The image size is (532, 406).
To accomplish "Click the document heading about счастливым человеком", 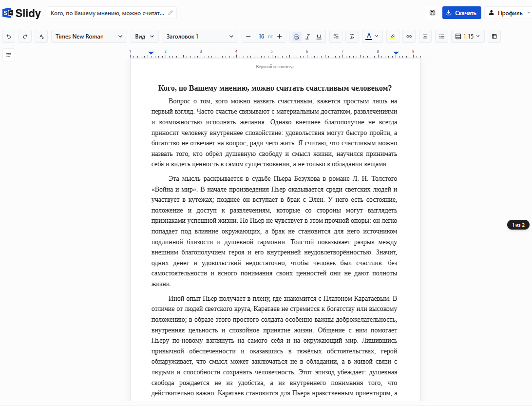I will (x=275, y=88).
